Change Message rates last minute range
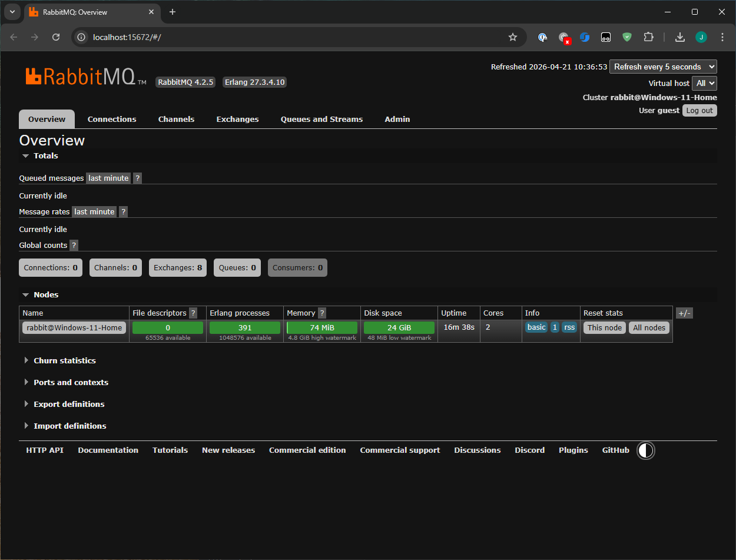This screenshot has width=736, height=560. pyautogui.click(x=94, y=211)
